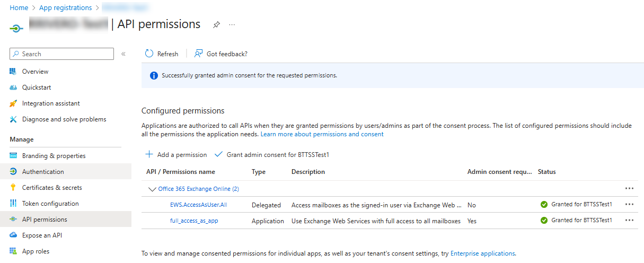The width and height of the screenshot is (644, 263).
Task: Click the Admin consent required column header
Action: (499, 172)
